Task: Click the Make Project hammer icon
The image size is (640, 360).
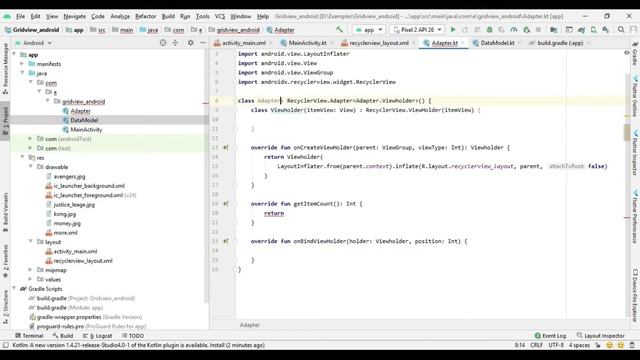Action: coord(339,29)
